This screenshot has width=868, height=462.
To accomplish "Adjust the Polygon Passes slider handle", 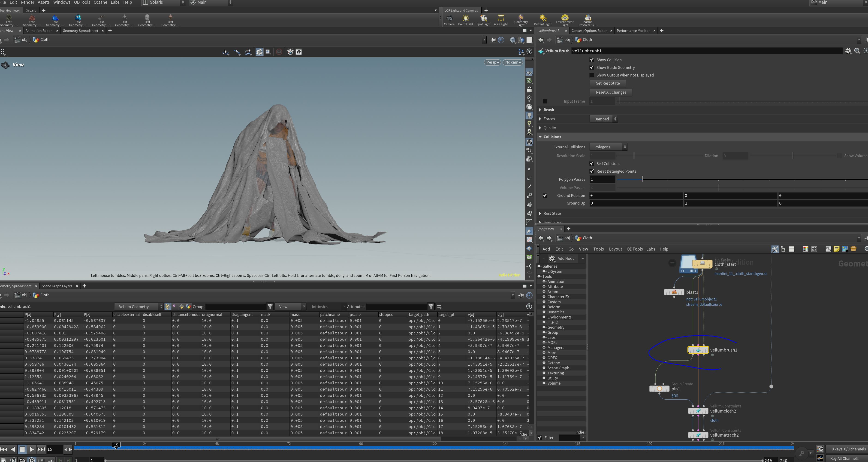I will [x=642, y=179].
